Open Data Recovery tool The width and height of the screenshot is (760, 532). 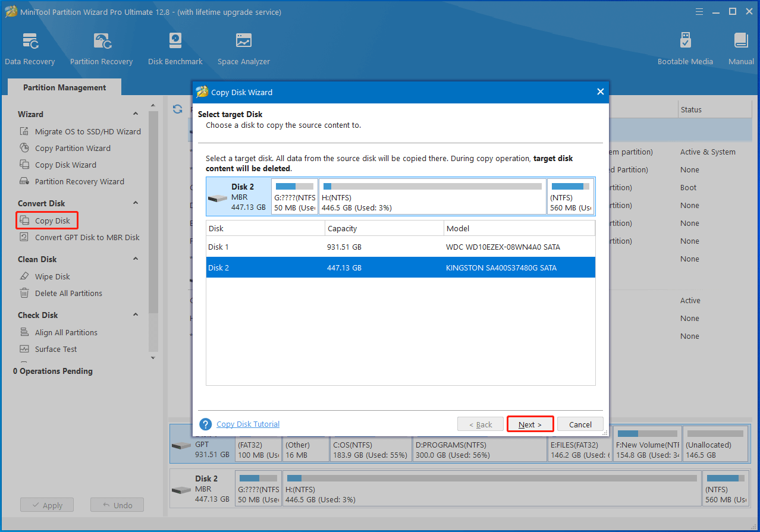click(30, 49)
